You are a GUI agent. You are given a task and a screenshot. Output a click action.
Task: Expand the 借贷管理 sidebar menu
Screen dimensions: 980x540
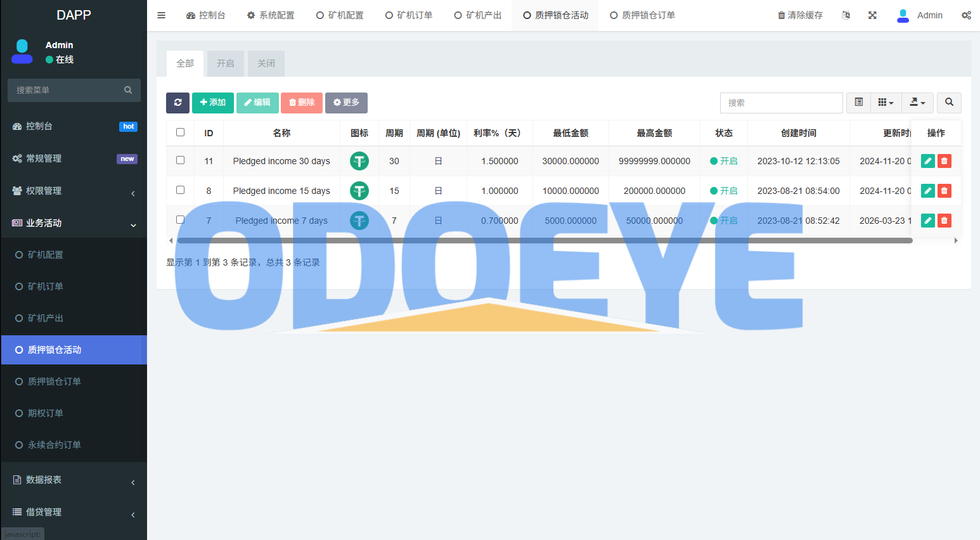tap(74, 512)
